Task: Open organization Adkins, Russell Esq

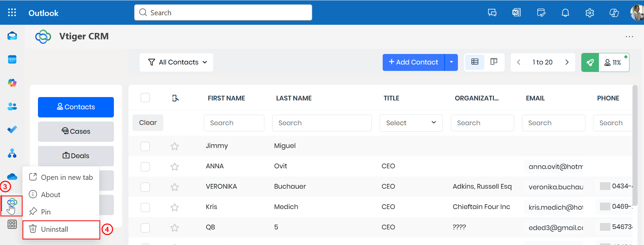Action: (482, 186)
